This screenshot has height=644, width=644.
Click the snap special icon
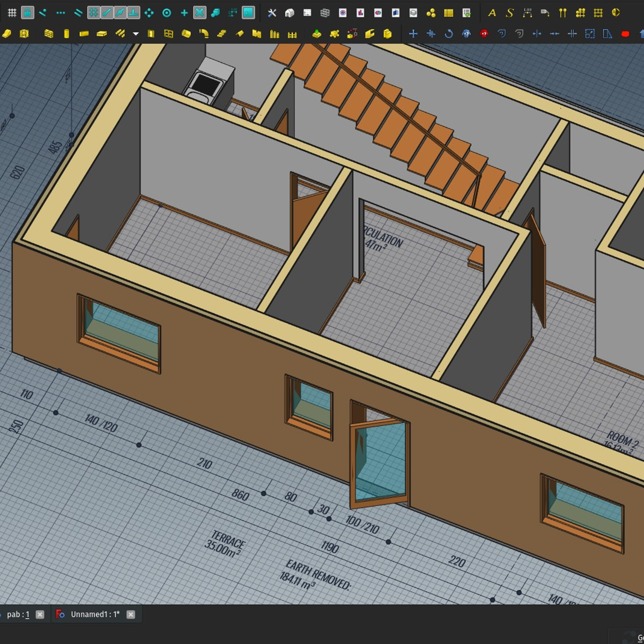click(215, 13)
